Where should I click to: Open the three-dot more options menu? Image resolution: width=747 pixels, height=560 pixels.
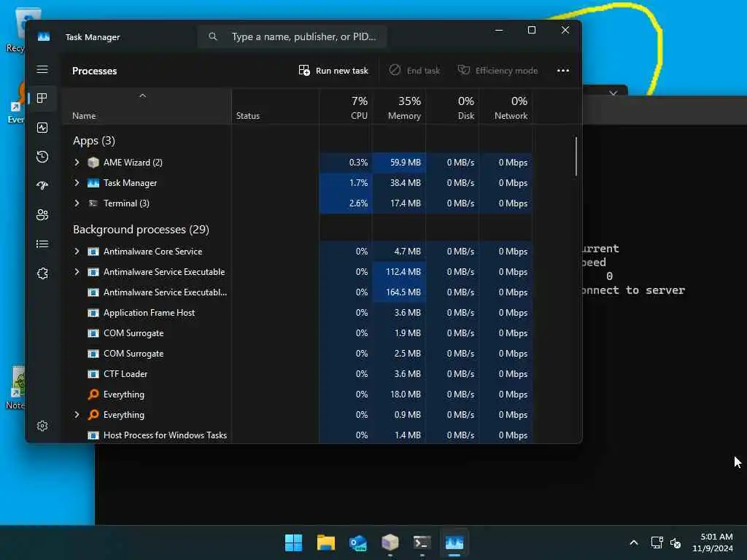pyautogui.click(x=563, y=71)
